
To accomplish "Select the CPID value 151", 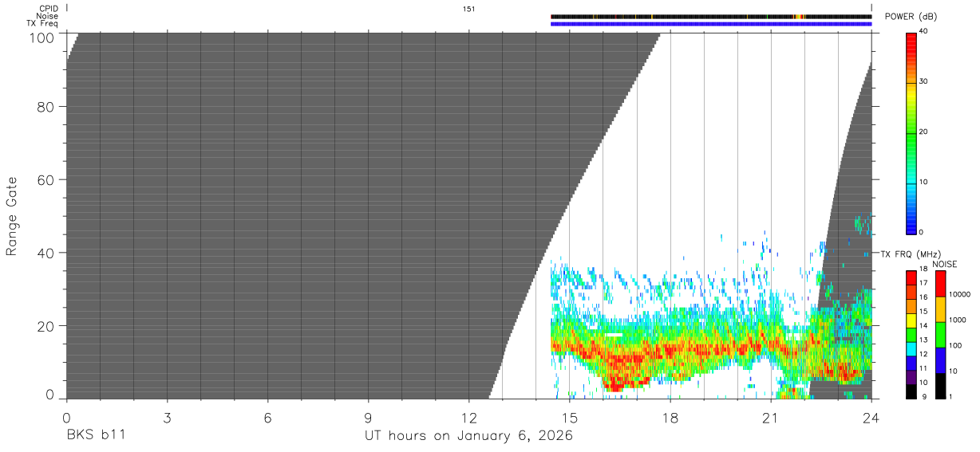I will point(469,9).
